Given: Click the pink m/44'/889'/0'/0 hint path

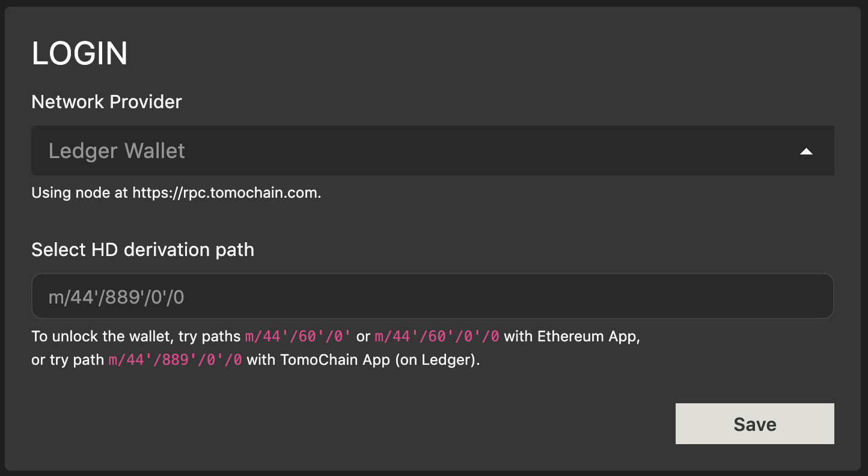Looking at the screenshot, I should (x=176, y=361).
